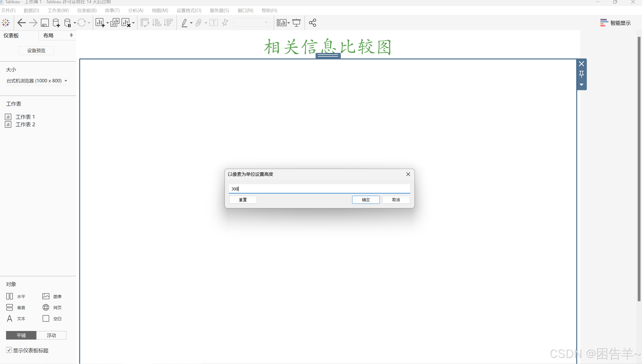The image size is (642, 364).
Task: Click the swap rows and columns icon
Action: [145, 23]
